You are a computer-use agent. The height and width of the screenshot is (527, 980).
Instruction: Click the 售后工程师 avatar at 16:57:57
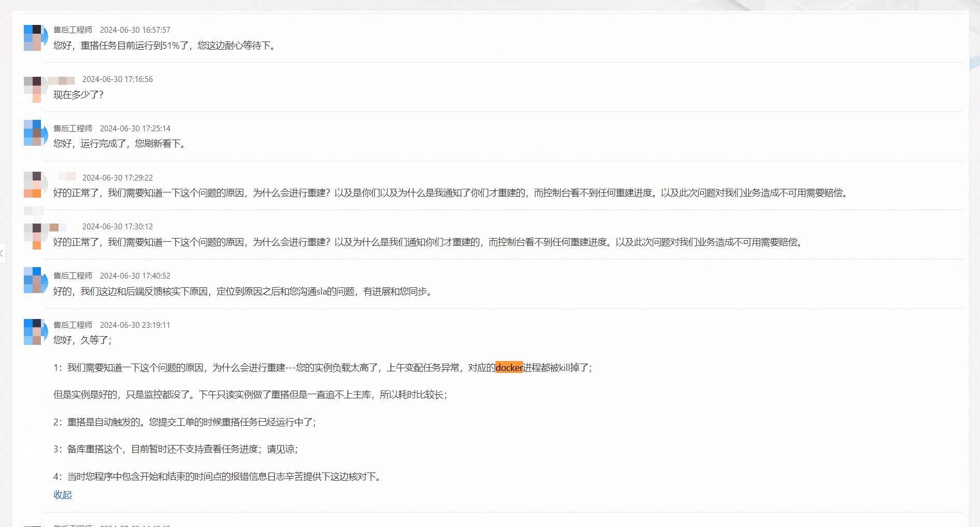(35, 38)
